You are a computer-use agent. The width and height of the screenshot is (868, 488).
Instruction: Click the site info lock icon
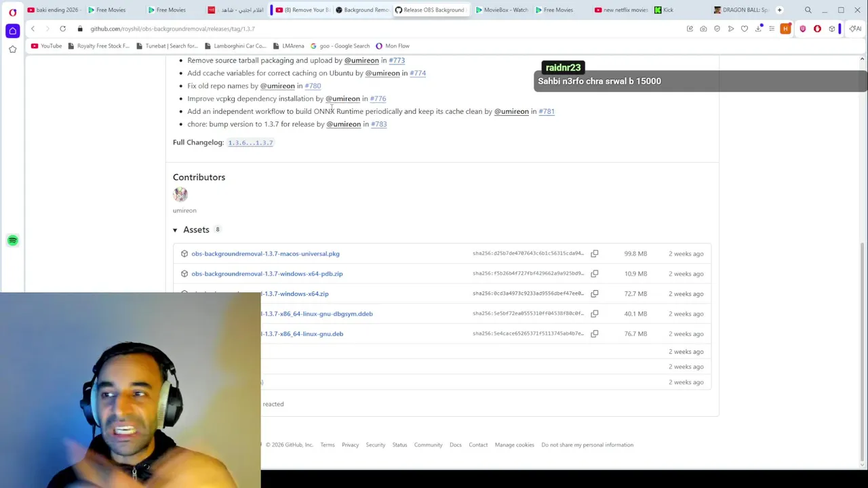[80, 29]
